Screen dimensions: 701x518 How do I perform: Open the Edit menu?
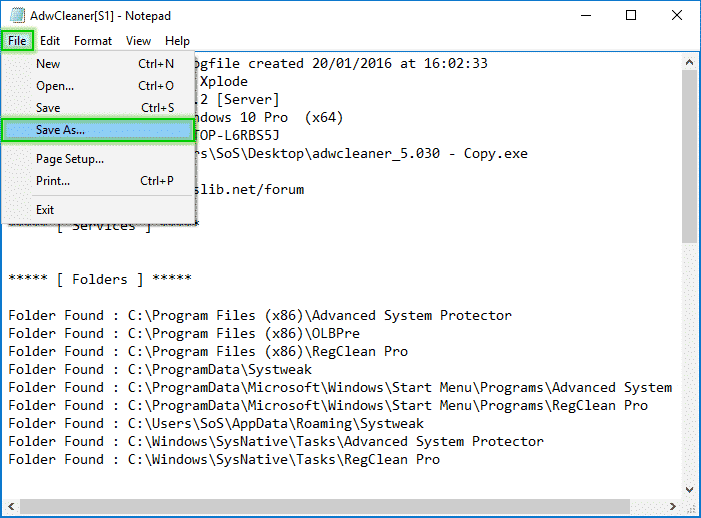[x=50, y=41]
